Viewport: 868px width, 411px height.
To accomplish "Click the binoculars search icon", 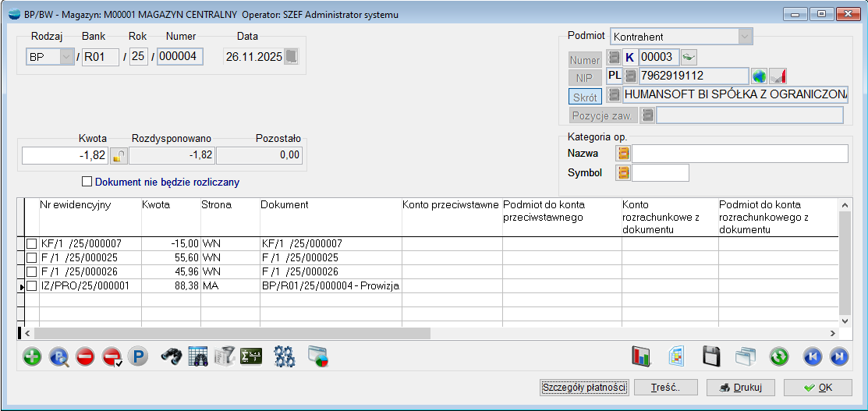I will [x=172, y=357].
